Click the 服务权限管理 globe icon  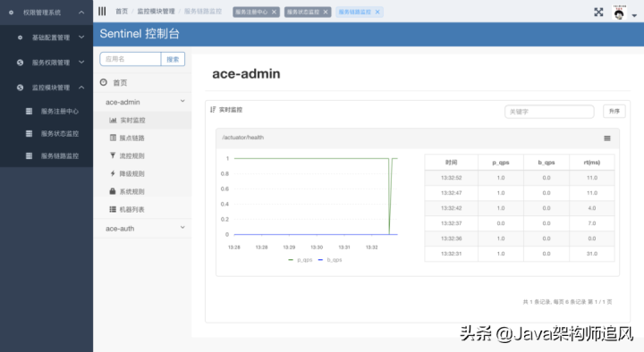(x=20, y=63)
